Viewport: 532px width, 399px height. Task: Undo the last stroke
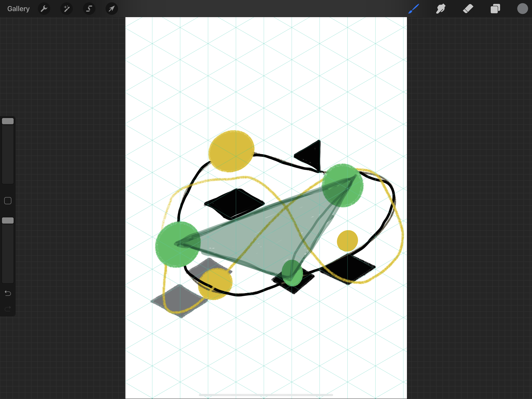point(8,293)
